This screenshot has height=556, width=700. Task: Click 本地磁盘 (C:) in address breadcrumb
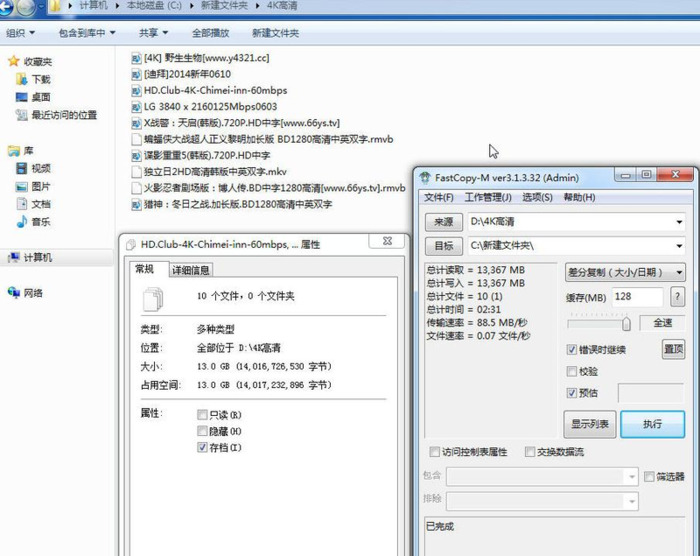pos(154,6)
